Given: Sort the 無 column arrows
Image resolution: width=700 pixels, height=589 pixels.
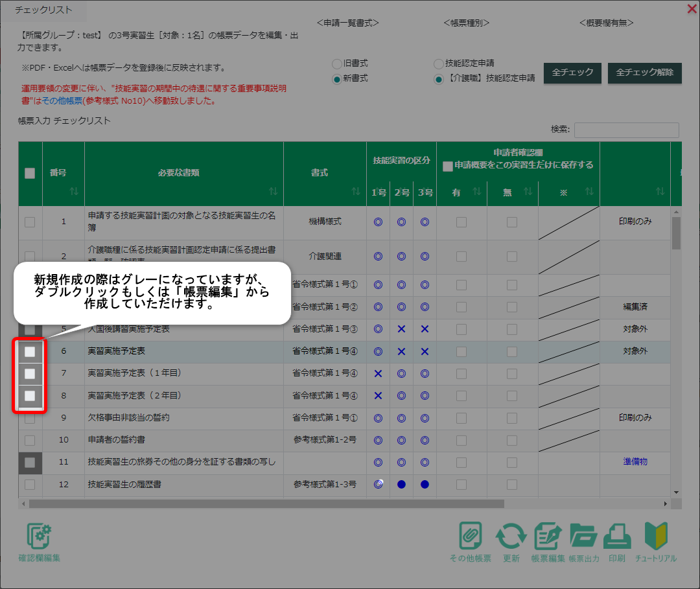Looking at the screenshot, I should (528, 191).
